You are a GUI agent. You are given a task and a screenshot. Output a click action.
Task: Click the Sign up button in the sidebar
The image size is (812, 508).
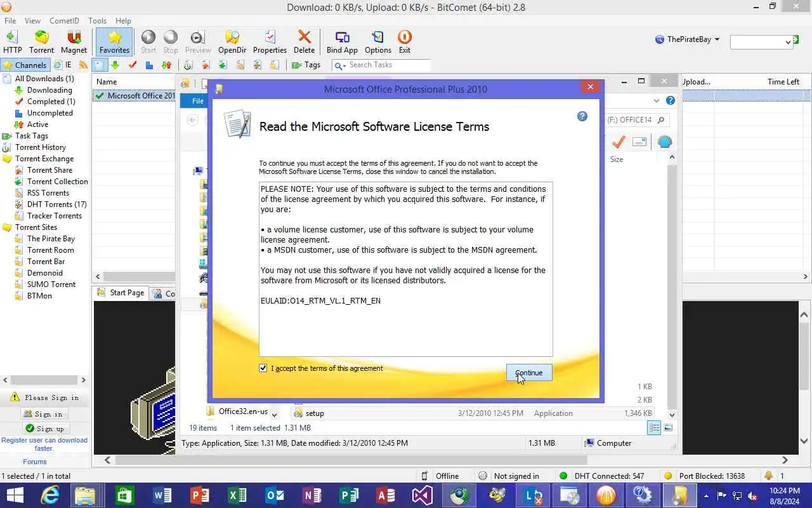pos(44,429)
